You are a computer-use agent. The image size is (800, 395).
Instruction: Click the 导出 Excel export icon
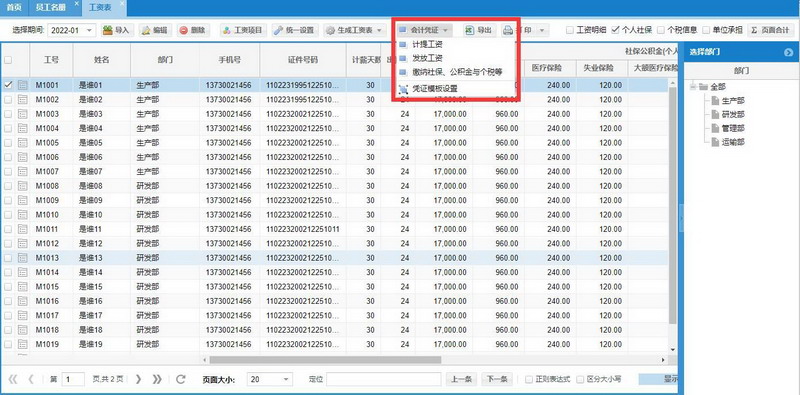tap(469, 30)
